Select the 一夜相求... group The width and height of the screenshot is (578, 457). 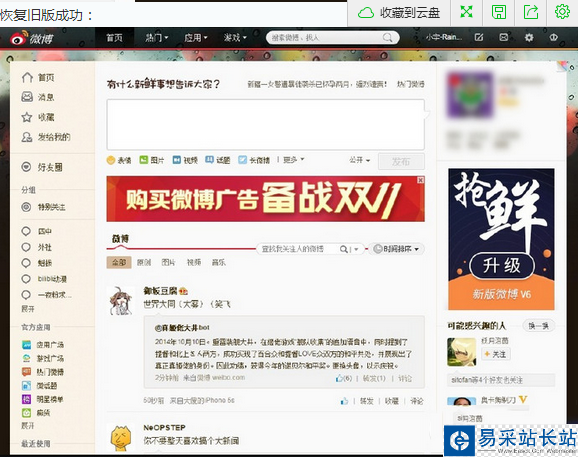46,295
